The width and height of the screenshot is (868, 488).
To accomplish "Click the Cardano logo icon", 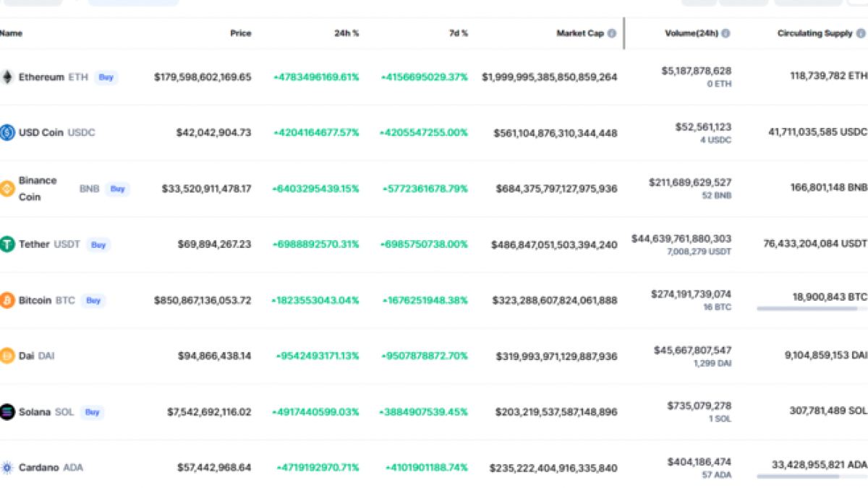I will tap(7, 468).
